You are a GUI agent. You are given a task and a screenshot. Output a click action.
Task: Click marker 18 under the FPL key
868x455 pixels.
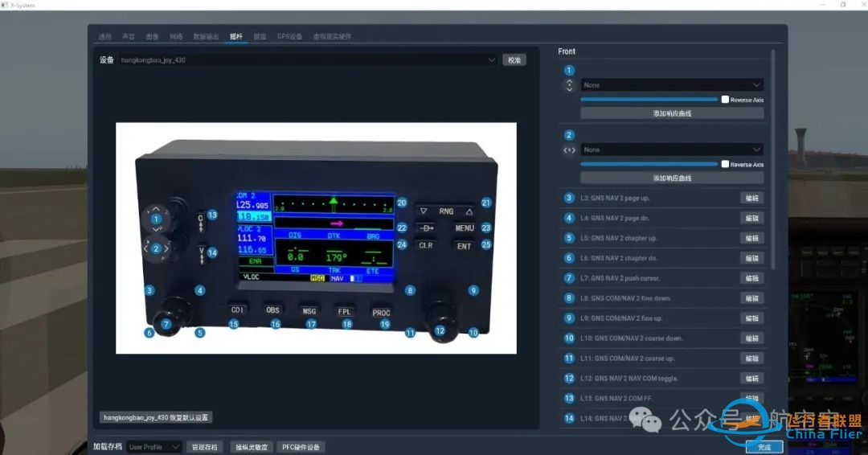(347, 324)
